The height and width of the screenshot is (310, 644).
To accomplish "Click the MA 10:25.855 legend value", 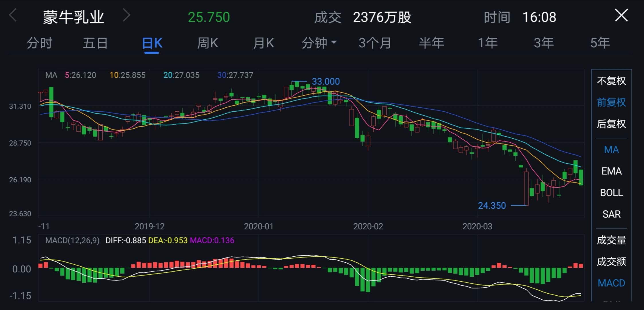I will coord(128,75).
